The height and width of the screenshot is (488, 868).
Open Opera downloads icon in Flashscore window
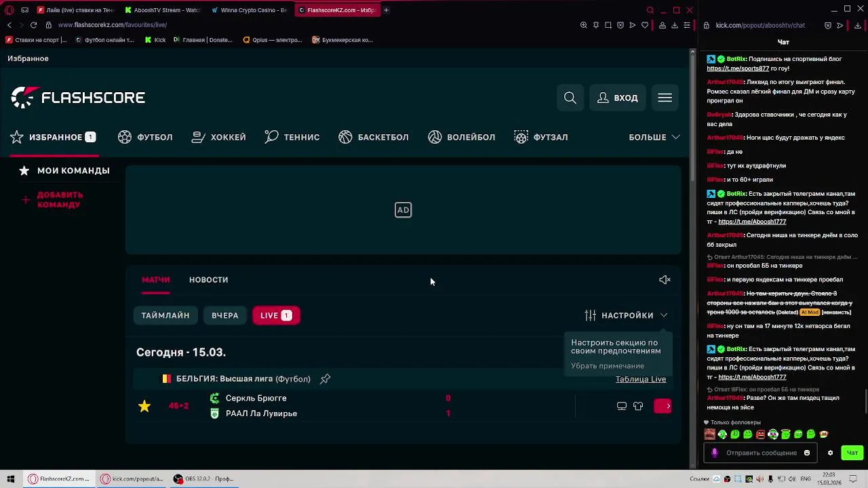pyautogui.click(x=675, y=25)
